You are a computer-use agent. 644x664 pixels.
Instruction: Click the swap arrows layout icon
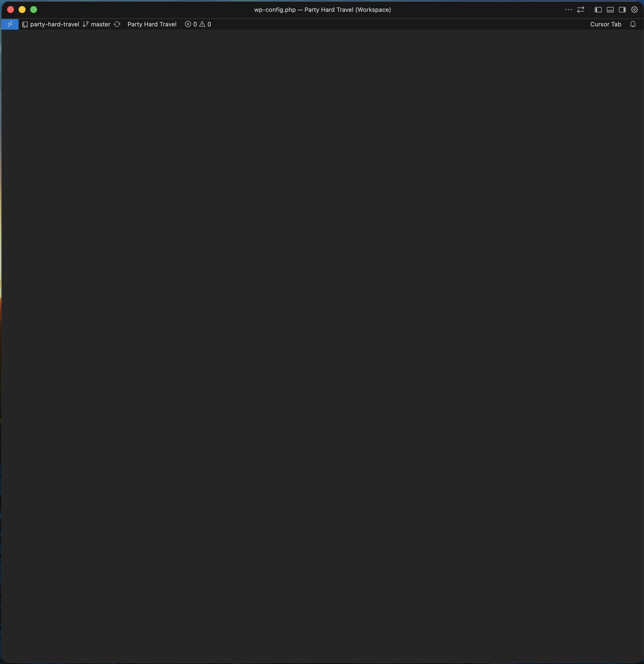point(581,10)
